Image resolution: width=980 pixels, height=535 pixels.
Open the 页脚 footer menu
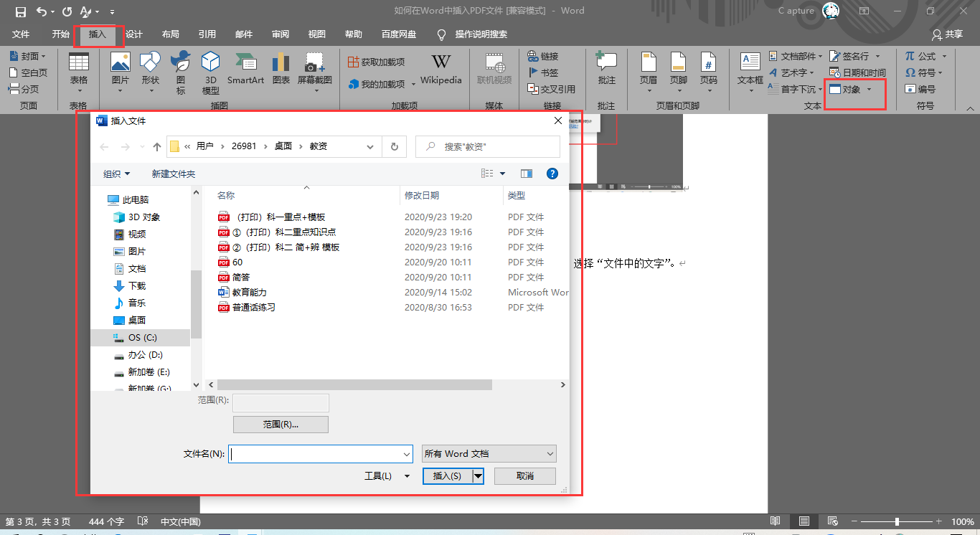tap(679, 73)
